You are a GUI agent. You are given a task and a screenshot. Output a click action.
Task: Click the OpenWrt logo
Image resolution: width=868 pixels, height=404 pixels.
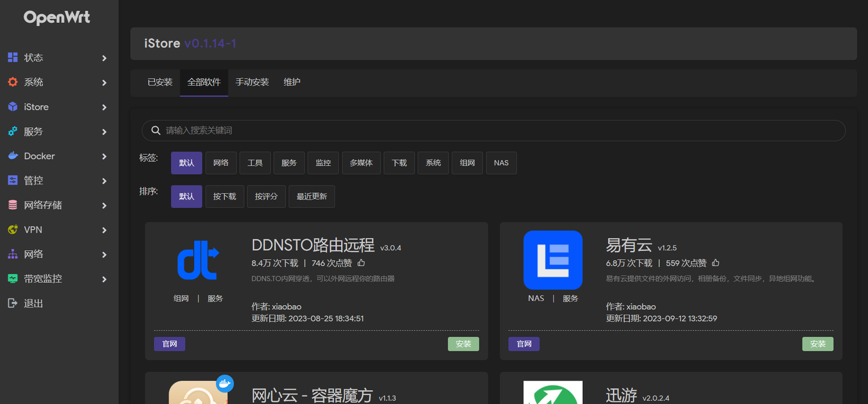coord(56,17)
